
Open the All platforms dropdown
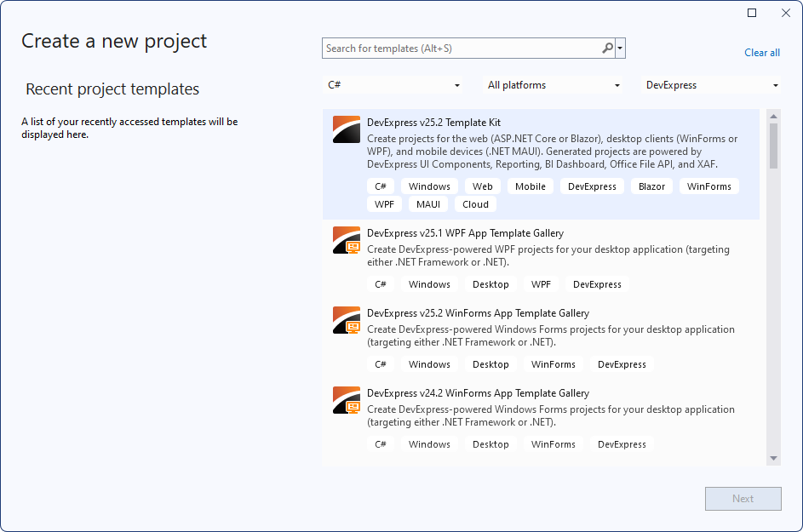tap(552, 85)
